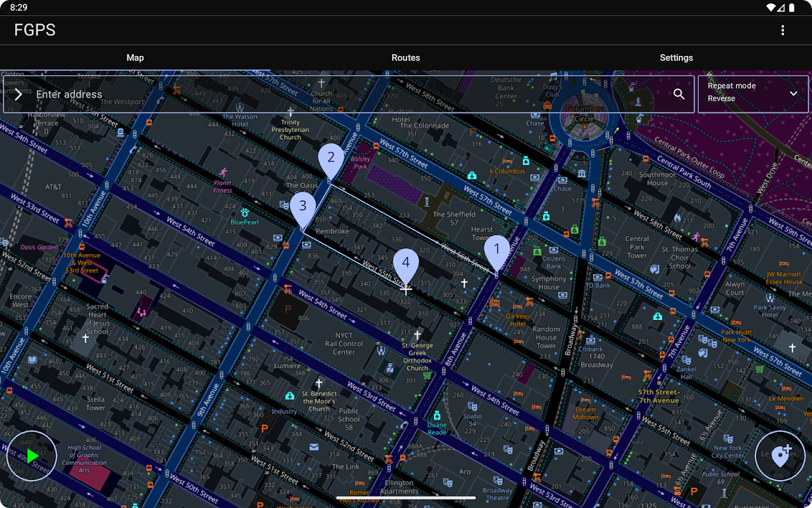Tap the Alwyn Court label
The image size is (812, 508).
click(735, 289)
